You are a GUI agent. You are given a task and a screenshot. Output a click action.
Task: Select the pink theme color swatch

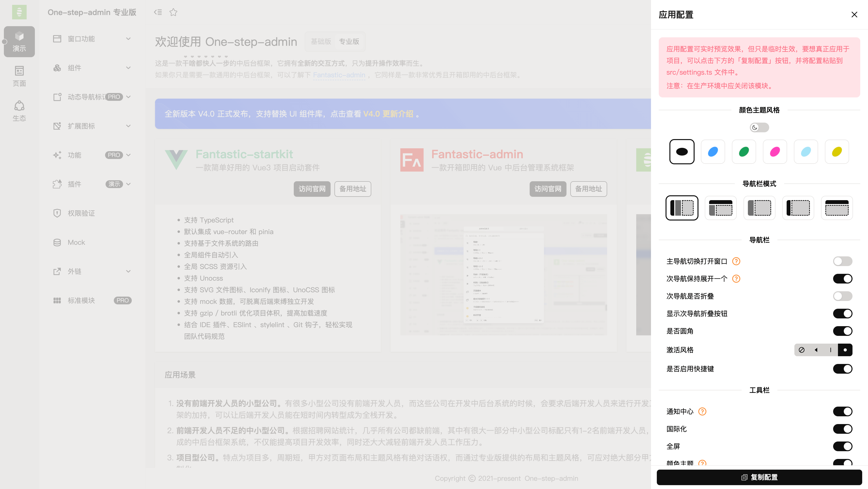pos(775,152)
